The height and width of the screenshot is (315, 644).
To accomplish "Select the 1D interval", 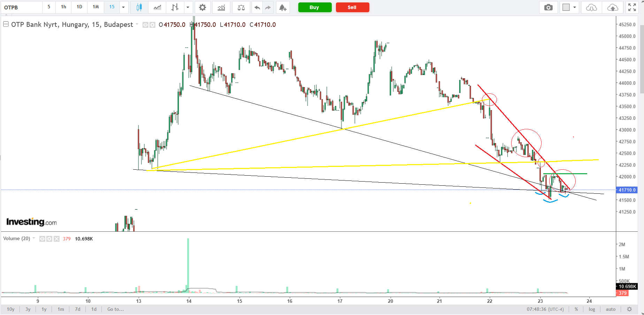I will click(79, 7).
